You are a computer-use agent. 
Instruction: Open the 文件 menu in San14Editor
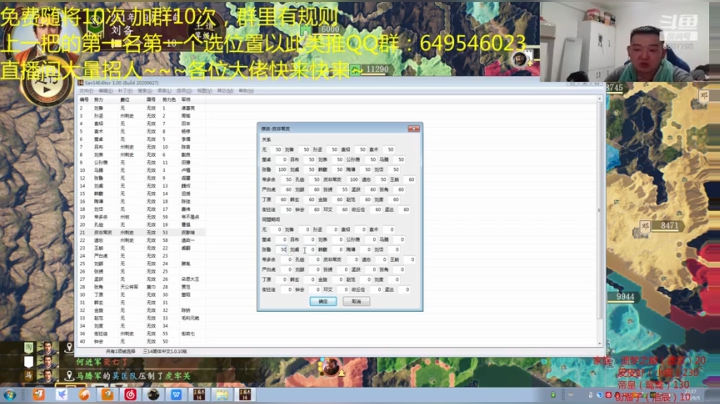pyautogui.click(x=86, y=91)
